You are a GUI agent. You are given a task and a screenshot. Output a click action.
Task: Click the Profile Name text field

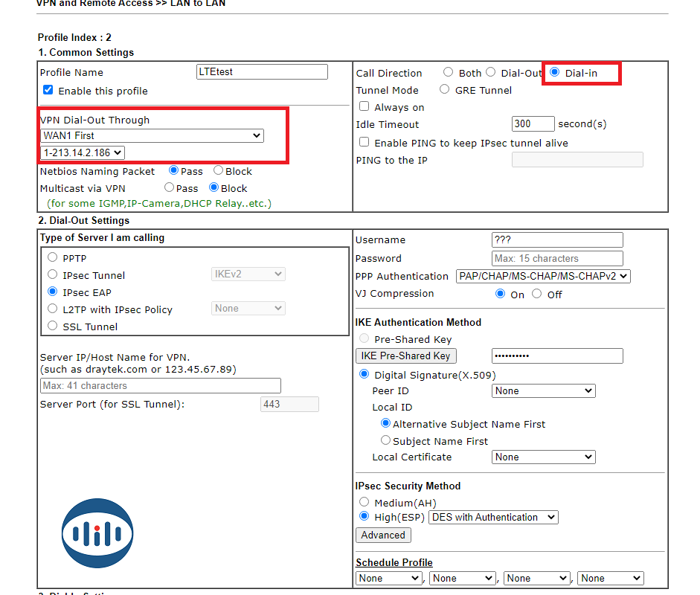tap(262, 72)
